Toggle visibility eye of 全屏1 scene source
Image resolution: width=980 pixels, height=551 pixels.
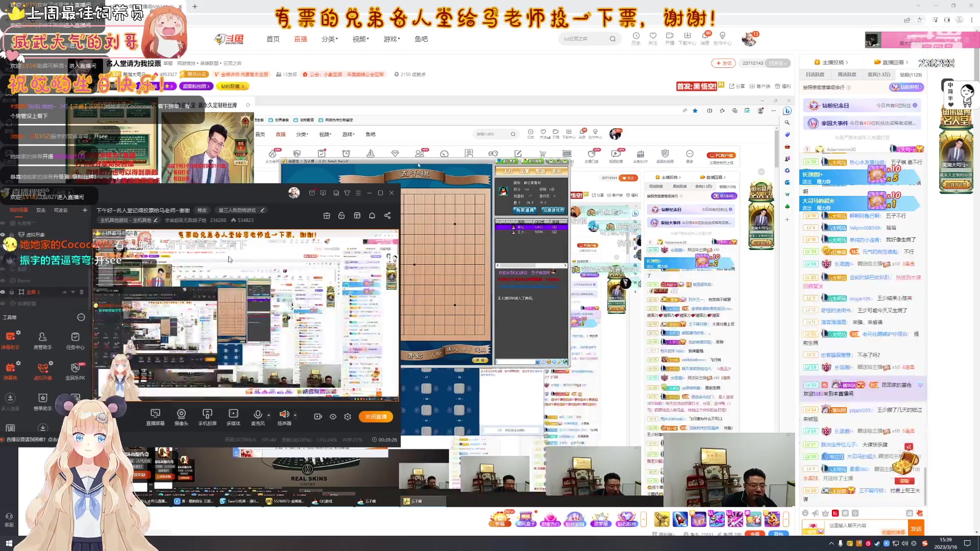click(3, 292)
